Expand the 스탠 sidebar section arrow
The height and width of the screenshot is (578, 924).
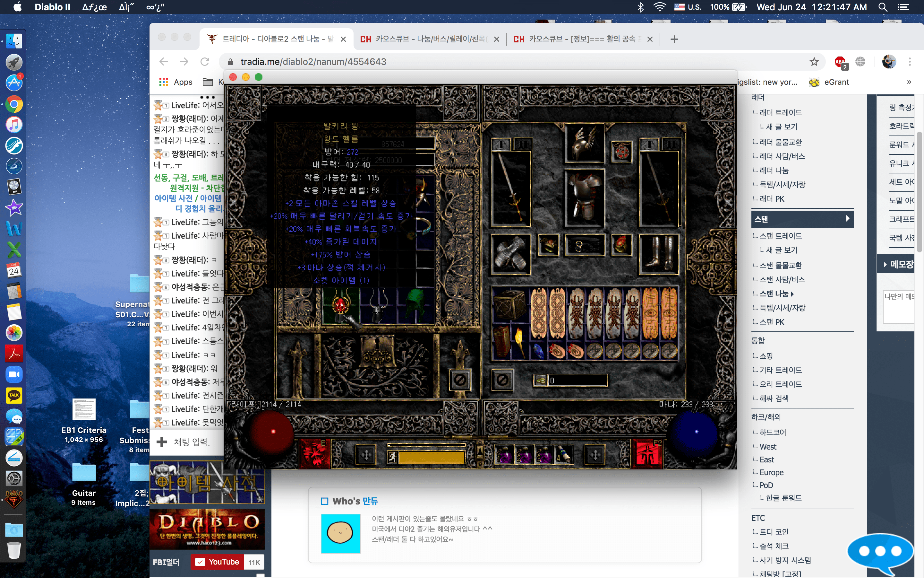pos(847,219)
